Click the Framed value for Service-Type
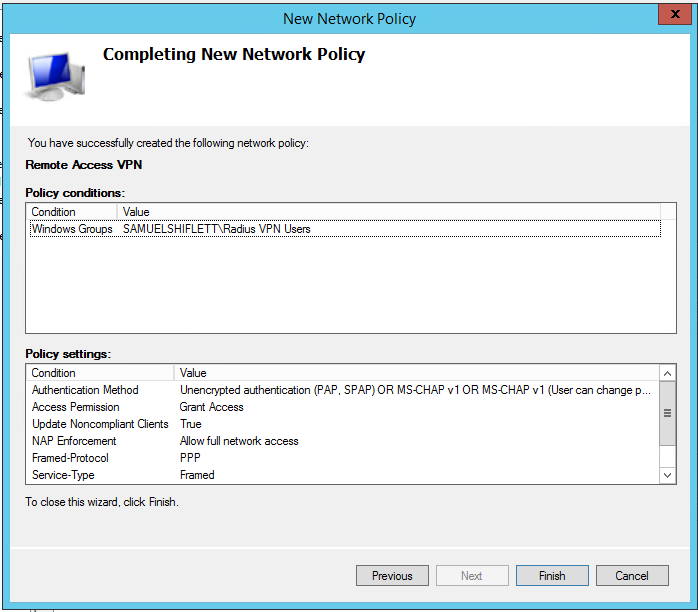The width and height of the screenshot is (698, 612). tap(197, 474)
